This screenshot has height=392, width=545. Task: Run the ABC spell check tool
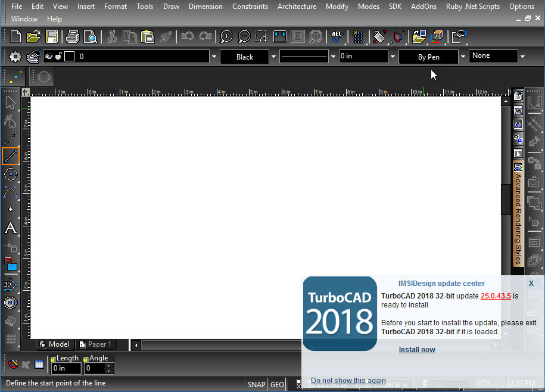pyautogui.click(x=337, y=36)
